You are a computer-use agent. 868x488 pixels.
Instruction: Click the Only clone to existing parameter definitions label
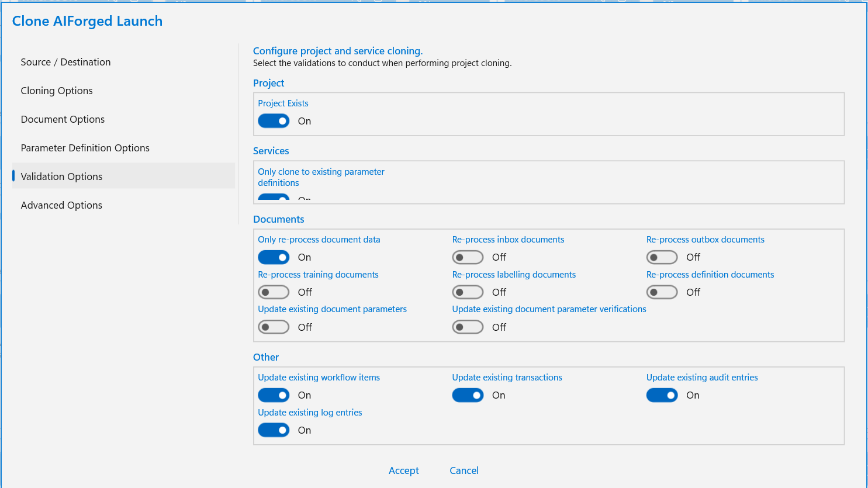pos(321,177)
